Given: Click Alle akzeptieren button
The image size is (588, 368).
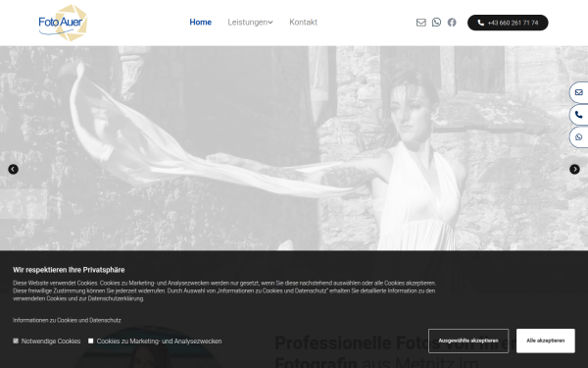Looking at the screenshot, I should 545,341.
